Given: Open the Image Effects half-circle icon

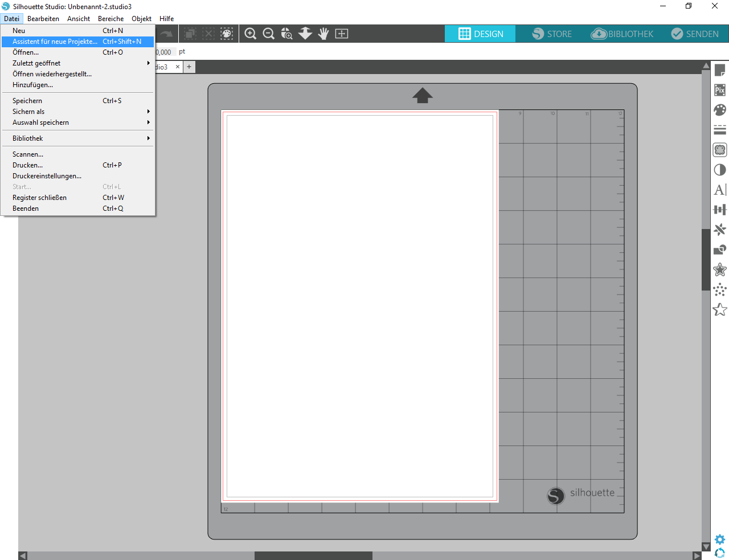Looking at the screenshot, I should pyautogui.click(x=720, y=170).
